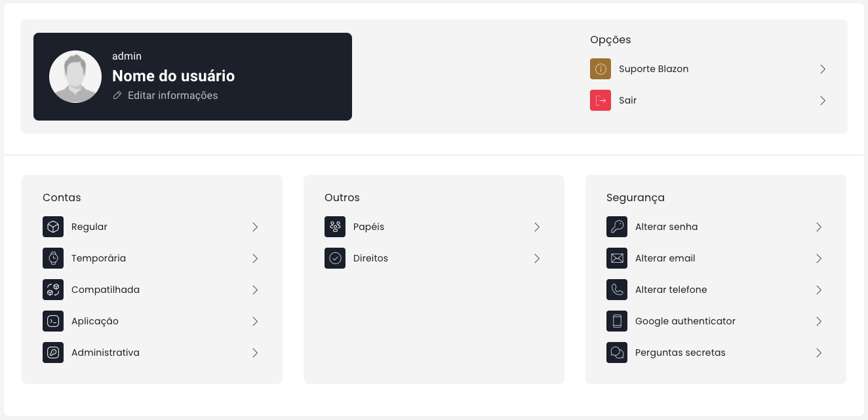Open the Alterar telefone option
The width and height of the screenshot is (868, 420).
click(671, 290)
